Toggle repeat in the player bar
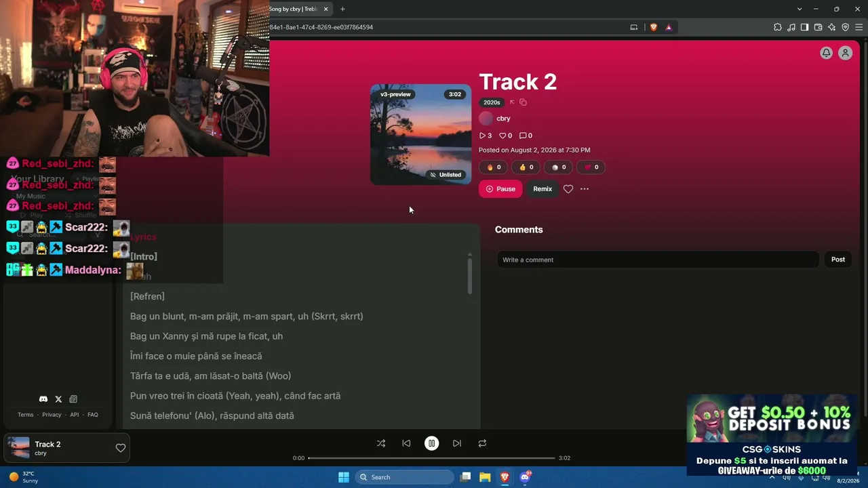 [482, 443]
